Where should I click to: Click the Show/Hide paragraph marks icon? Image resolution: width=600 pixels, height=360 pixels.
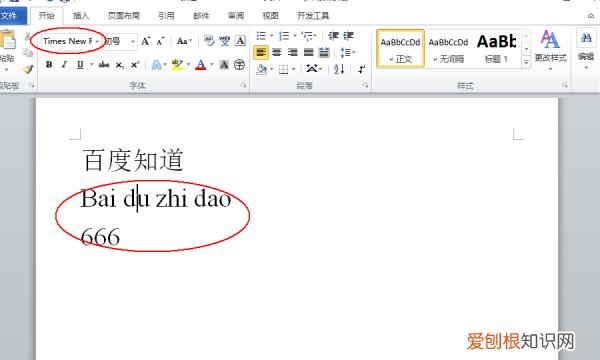[362, 69]
